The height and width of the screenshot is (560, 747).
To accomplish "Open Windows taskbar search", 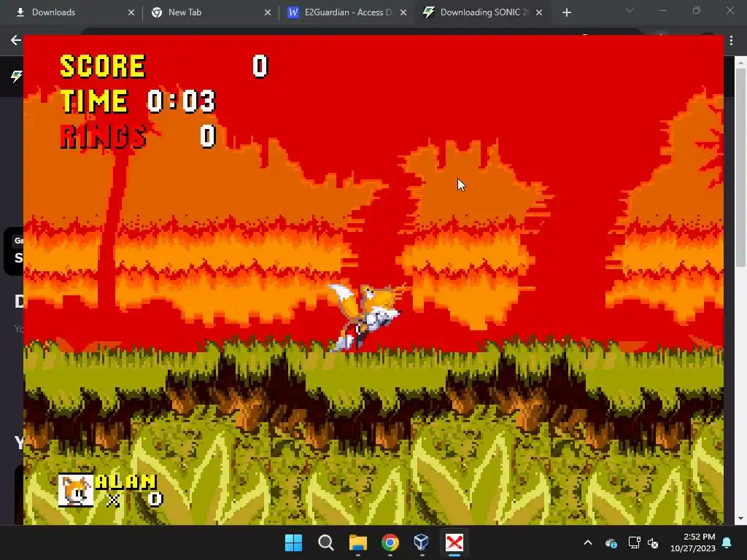I will 326,542.
